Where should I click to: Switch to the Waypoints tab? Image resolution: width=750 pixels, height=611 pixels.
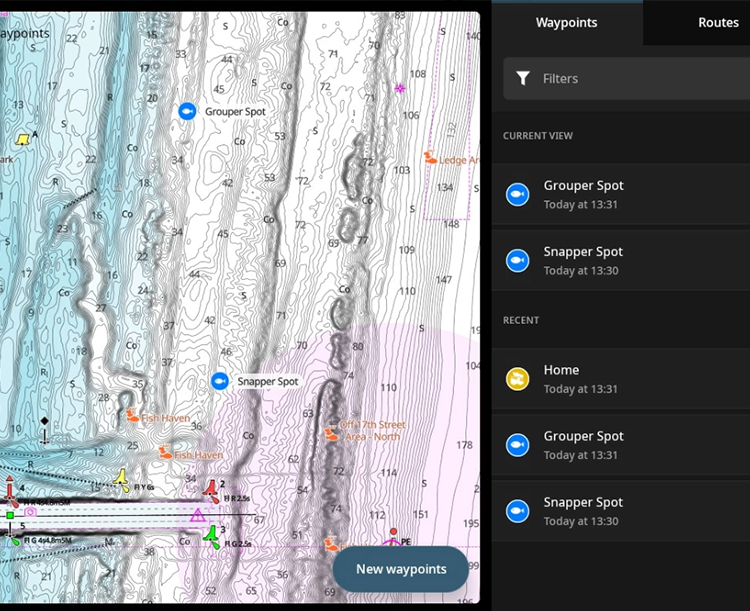click(566, 22)
